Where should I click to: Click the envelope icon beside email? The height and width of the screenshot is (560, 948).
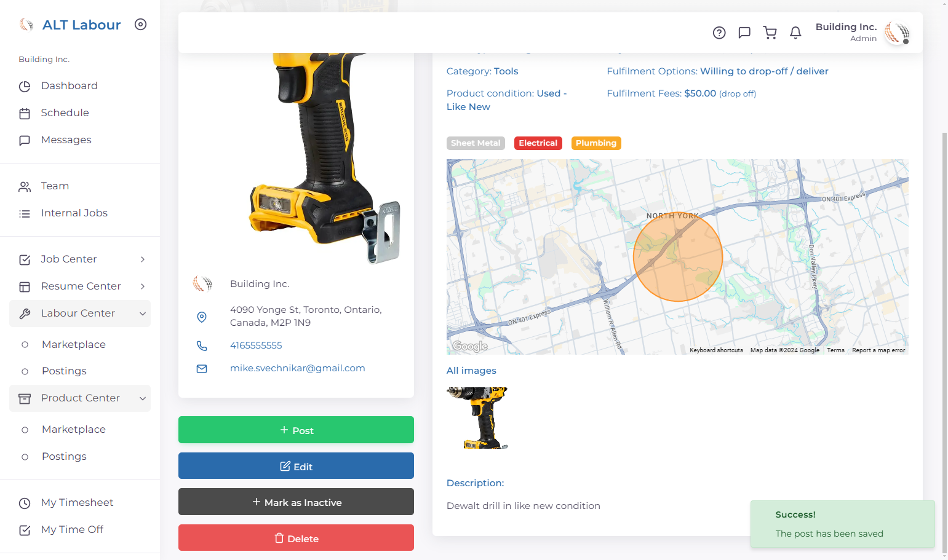202,369
